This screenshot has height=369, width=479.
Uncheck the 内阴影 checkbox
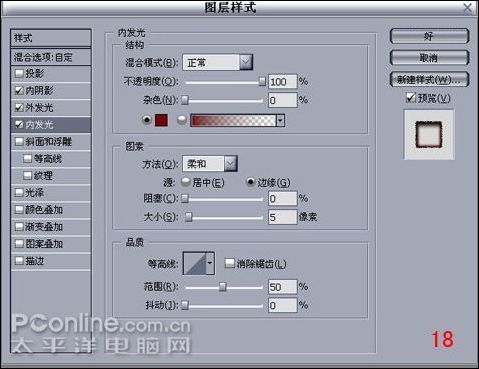19,90
